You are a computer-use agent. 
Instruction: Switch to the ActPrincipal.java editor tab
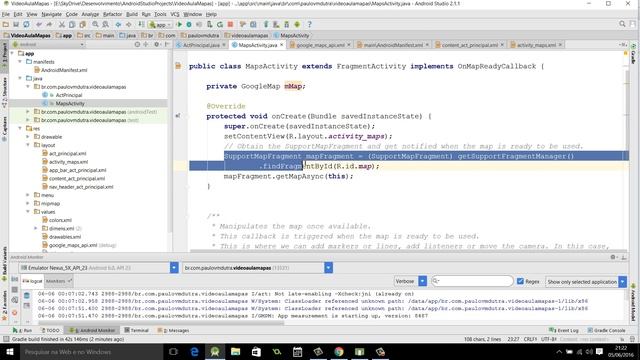coord(201,45)
